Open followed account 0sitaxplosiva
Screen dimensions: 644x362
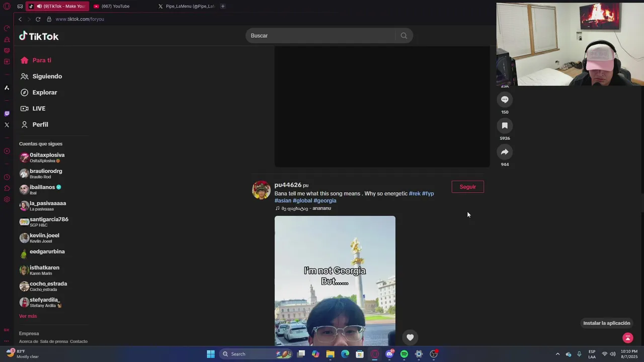point(42,157)
